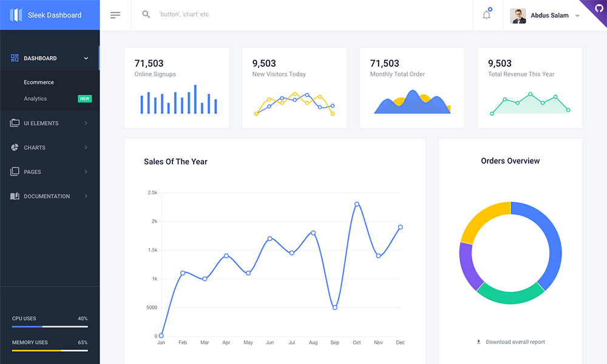
Task: Open the notifications bell
Action: point(486,15)
